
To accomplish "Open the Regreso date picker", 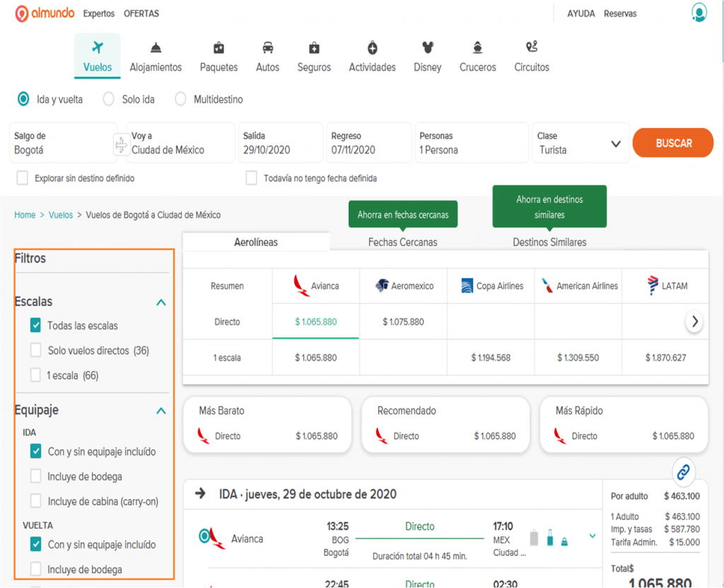I will [x=368, y=143].
